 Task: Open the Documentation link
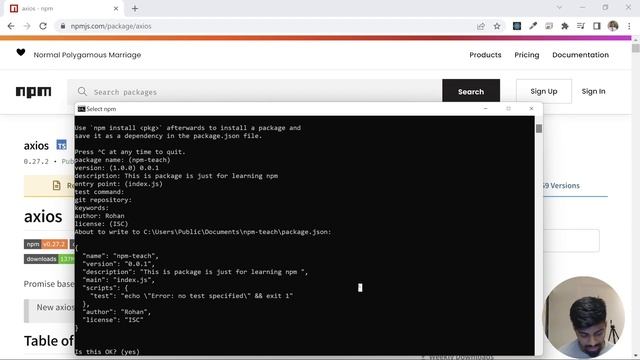580,55
